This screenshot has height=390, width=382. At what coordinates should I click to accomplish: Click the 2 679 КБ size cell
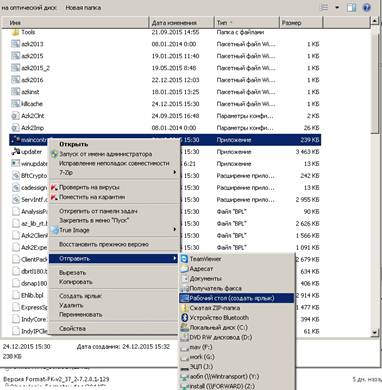click(307, 259)
